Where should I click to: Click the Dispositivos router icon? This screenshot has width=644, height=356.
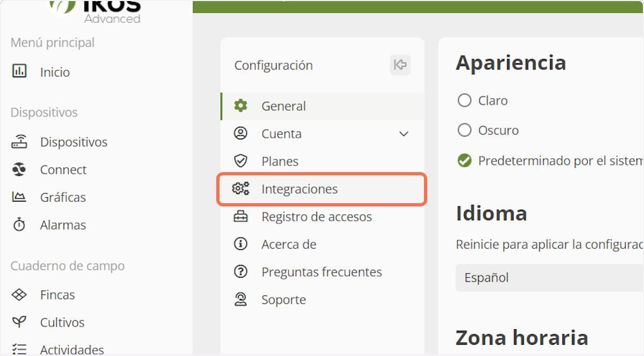19,142
